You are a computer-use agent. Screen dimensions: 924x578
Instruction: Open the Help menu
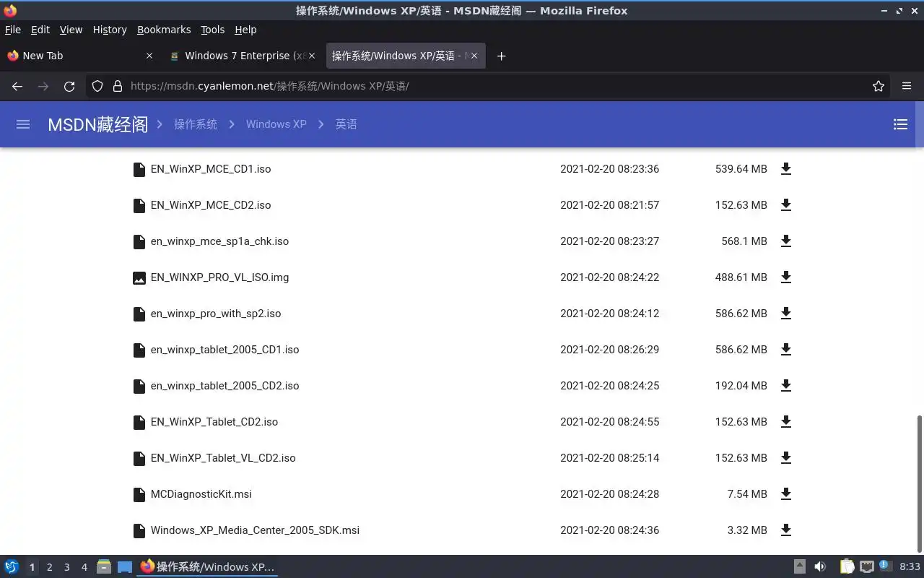[245, 30]
